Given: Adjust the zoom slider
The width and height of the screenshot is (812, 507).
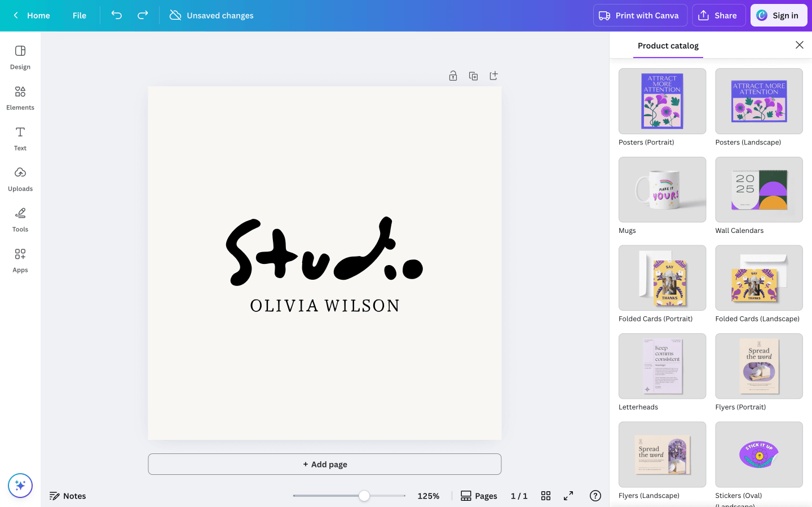Looking at the screenshot, I should click(x=364, y=496).
